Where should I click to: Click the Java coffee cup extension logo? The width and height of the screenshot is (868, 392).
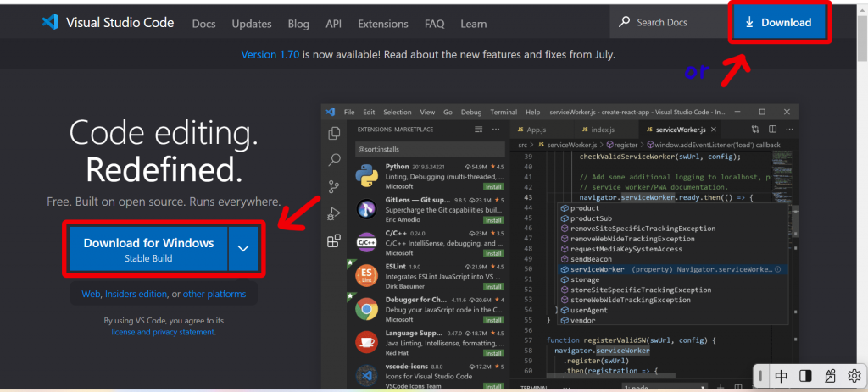367,342
